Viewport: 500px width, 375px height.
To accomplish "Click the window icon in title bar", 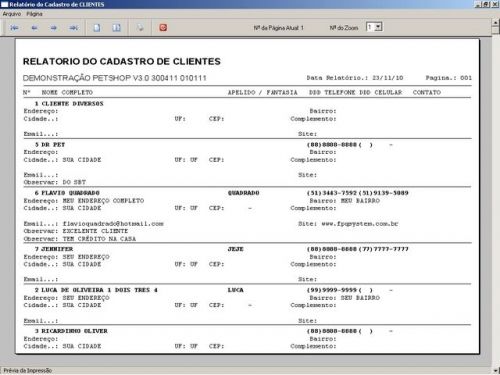I will (x=4, y=4).
